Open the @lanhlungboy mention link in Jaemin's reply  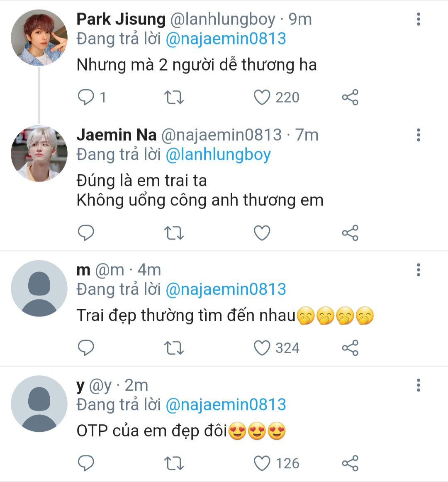[218, 154]
